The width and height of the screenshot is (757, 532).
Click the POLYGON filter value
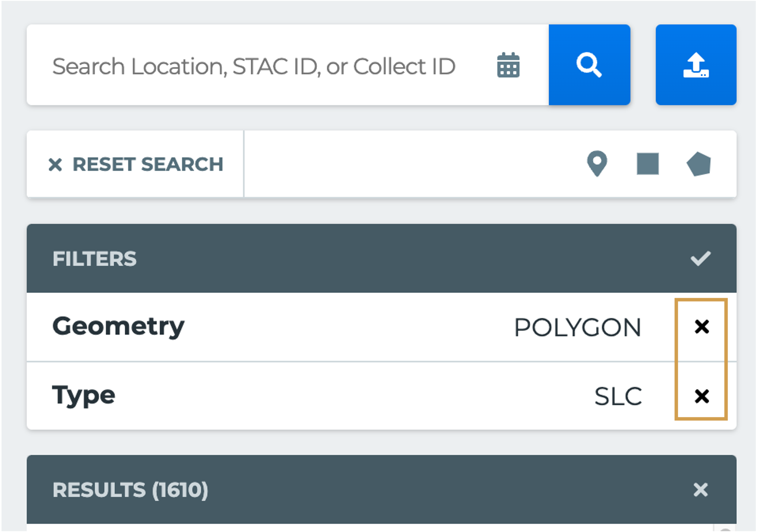(x=578, y=327)
